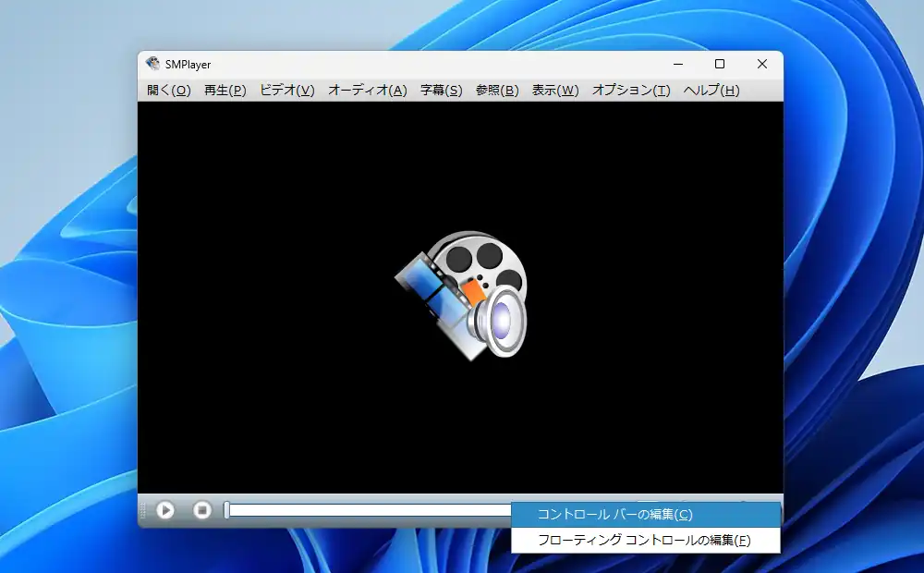Click on the playback seek bar
Image resolution: width=924 pixels, height=573 pixels.
pos(370,510)
